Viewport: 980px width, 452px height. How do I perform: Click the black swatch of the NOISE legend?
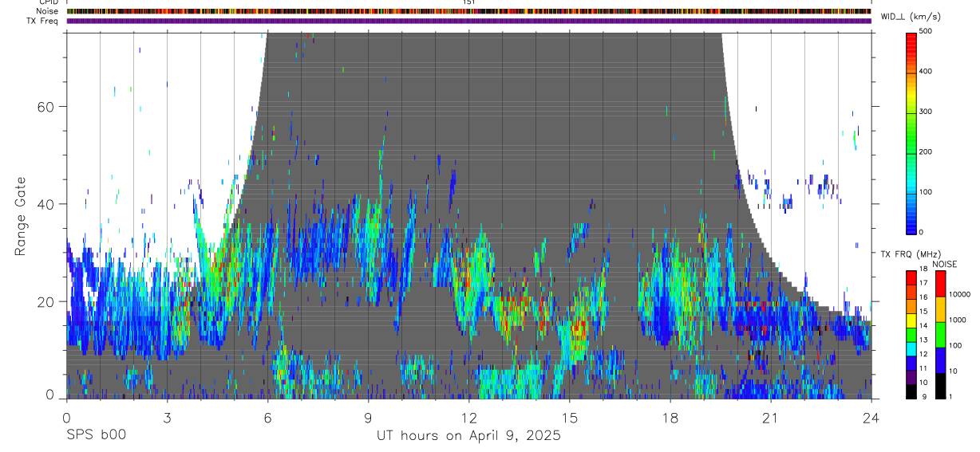tap(940, 384)
